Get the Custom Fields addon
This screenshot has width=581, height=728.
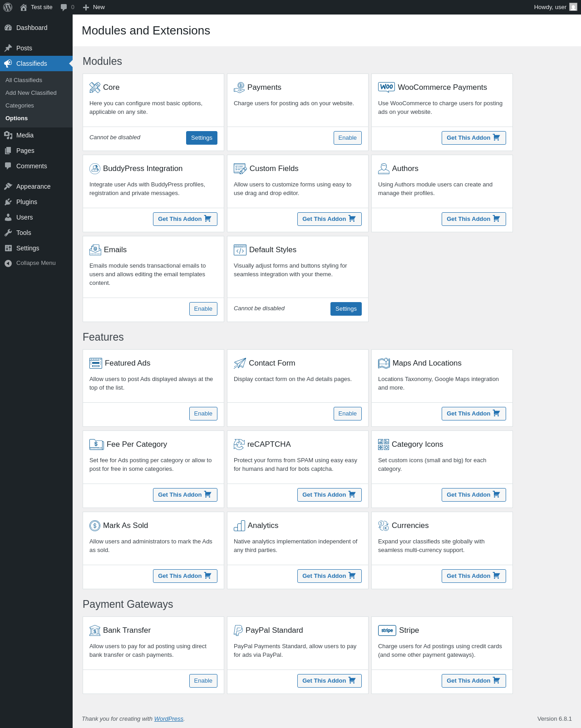click(329, 219)
